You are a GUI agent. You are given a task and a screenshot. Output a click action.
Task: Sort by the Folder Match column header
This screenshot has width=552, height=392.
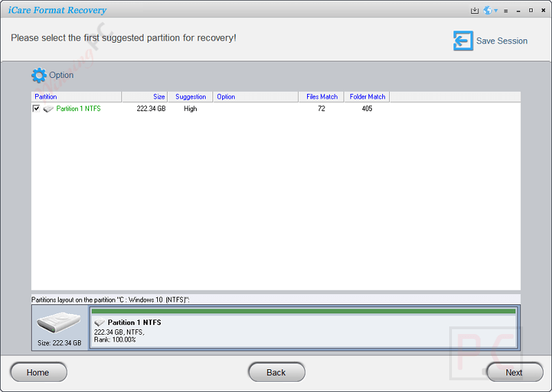367,97
